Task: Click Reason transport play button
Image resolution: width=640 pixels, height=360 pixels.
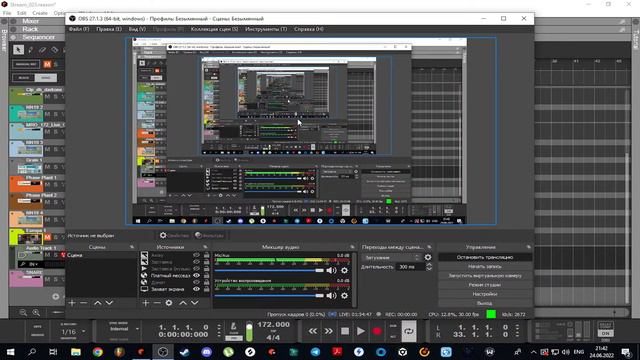Action: tap(361, 331)
